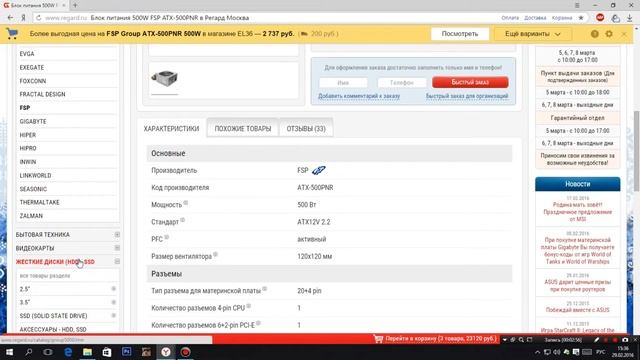Click info icon next to PFC
The height and width of the screenshot is (360, 640).
tap(167, 237)
